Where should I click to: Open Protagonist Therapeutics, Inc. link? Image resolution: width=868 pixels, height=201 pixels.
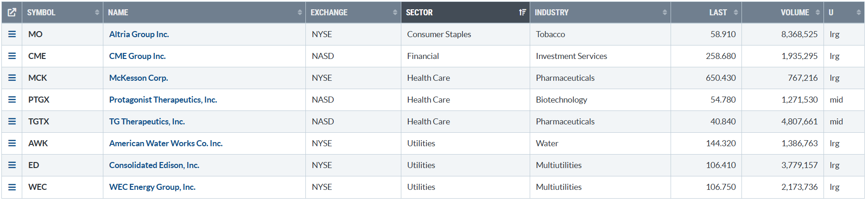[163, 100]
